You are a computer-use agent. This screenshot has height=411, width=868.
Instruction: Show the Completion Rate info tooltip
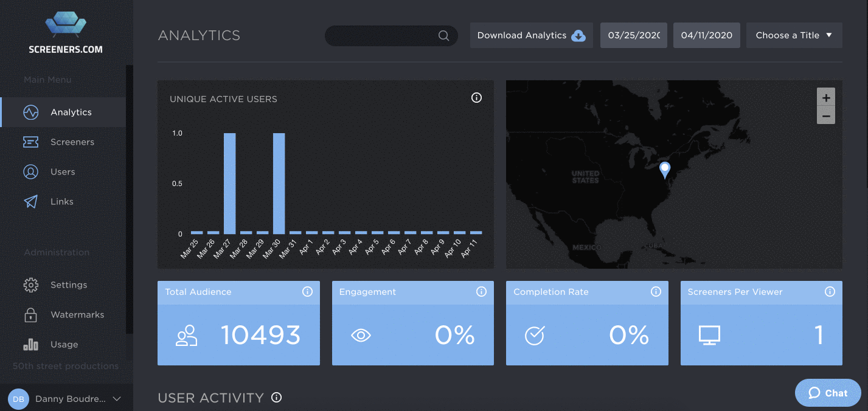point(656,292)
